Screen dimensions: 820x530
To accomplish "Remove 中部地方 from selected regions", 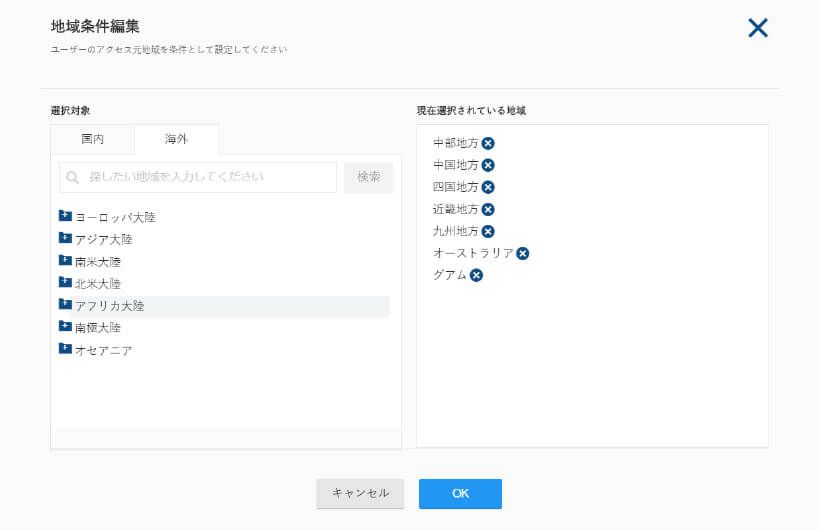I will click(x=488, y=143).
